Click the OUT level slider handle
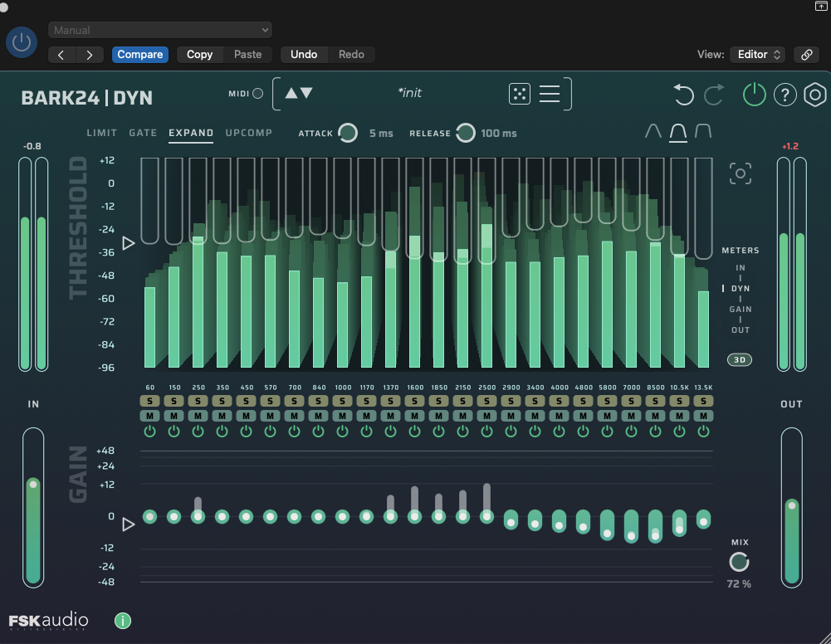Screen dimensions: 831x644 click(x=792, y=505)
